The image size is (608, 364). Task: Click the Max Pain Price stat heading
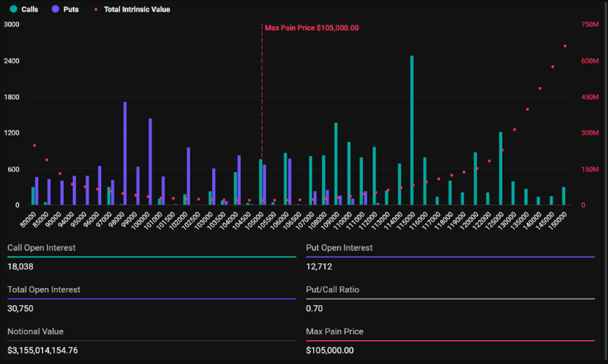(334, 332)
